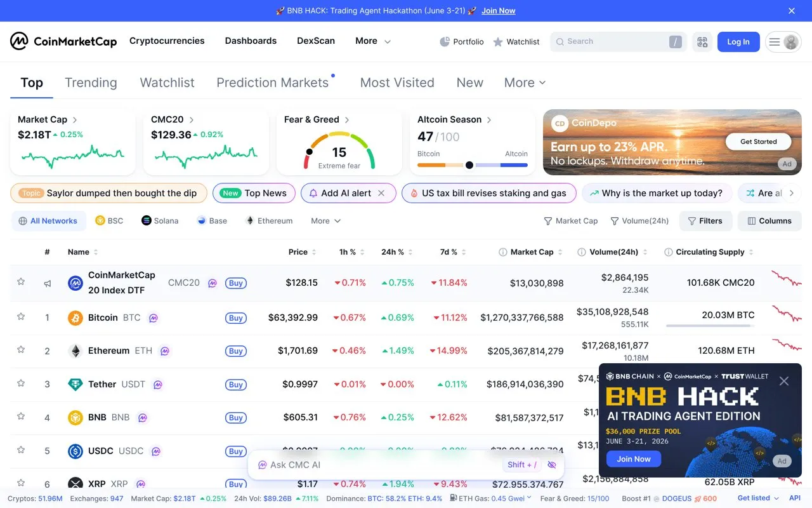Open the user avatar menu button

(783, 42)
